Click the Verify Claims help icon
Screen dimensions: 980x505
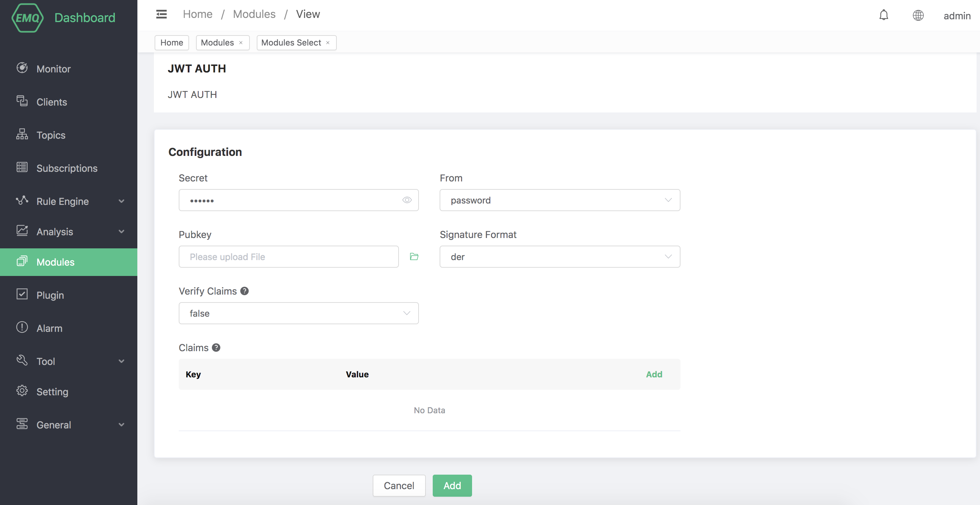[x=245, y=291]
